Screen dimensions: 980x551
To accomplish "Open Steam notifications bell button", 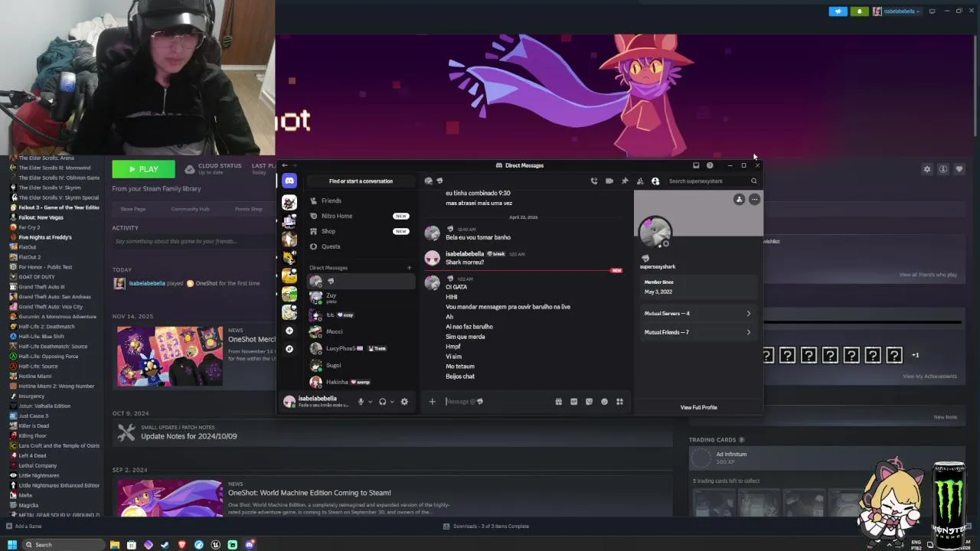I will pyautogui.click(x=859, y=11).
